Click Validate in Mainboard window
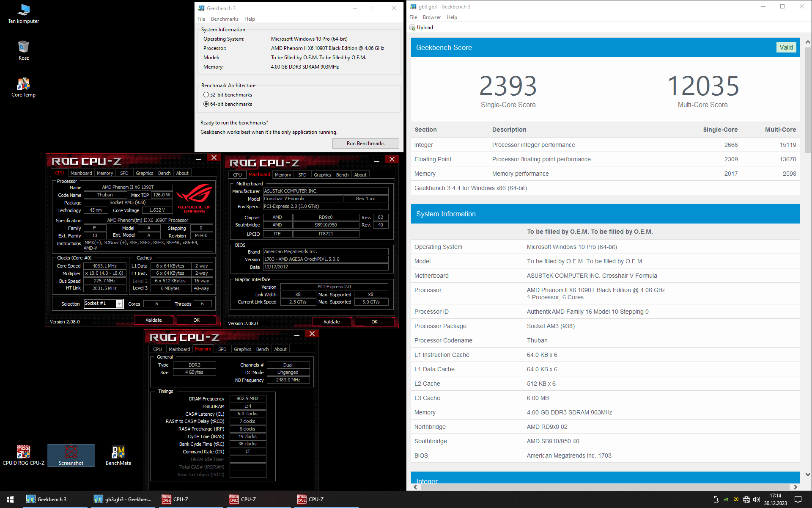 tap(332, 322)
